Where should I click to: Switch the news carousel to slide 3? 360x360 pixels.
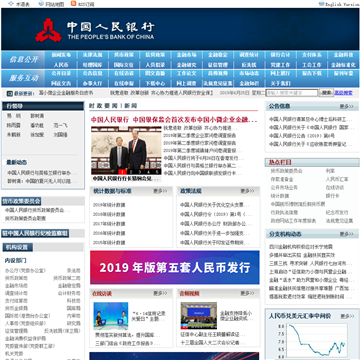pyautogui.click(x=140, y=172)
